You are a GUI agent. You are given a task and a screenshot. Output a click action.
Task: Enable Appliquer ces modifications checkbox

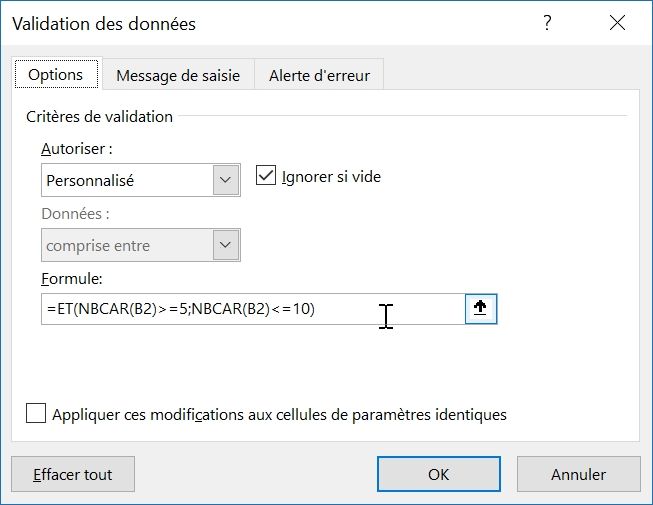(36, 414)
